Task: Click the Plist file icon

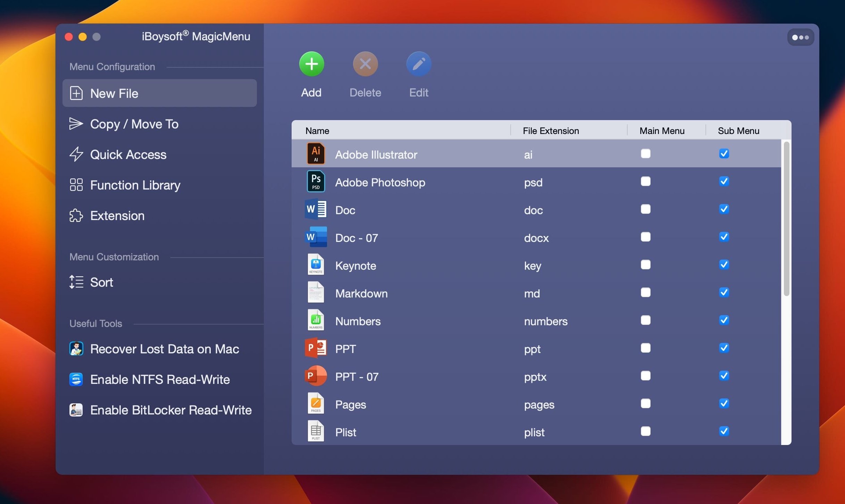Action: click(316, 431)
